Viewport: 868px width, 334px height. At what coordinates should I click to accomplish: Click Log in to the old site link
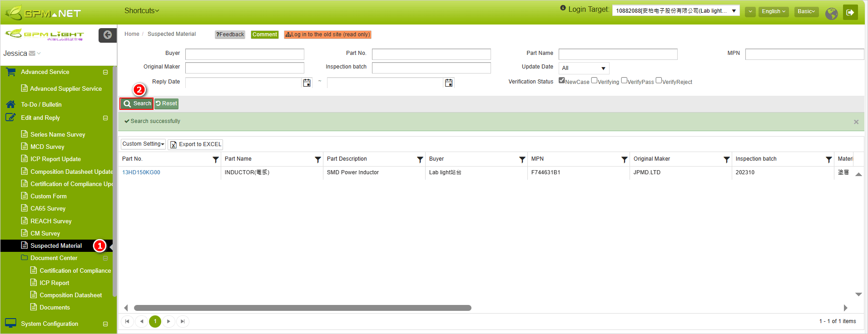[x=327, y=34]
